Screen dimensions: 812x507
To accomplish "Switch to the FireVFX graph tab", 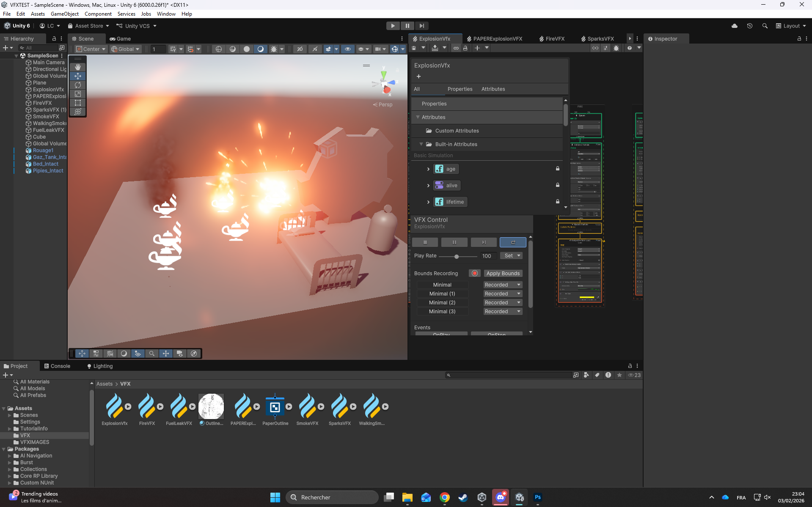I will (551, 38).
